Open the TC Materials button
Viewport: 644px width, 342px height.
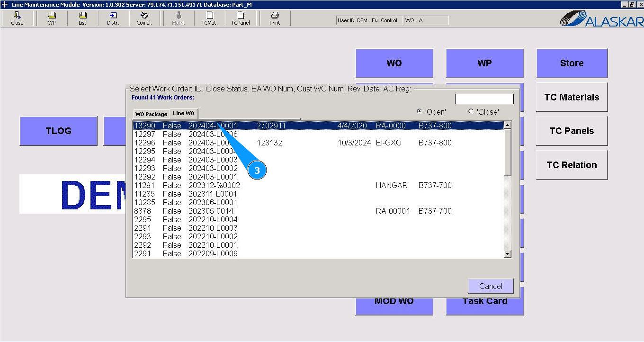[572, 97]
